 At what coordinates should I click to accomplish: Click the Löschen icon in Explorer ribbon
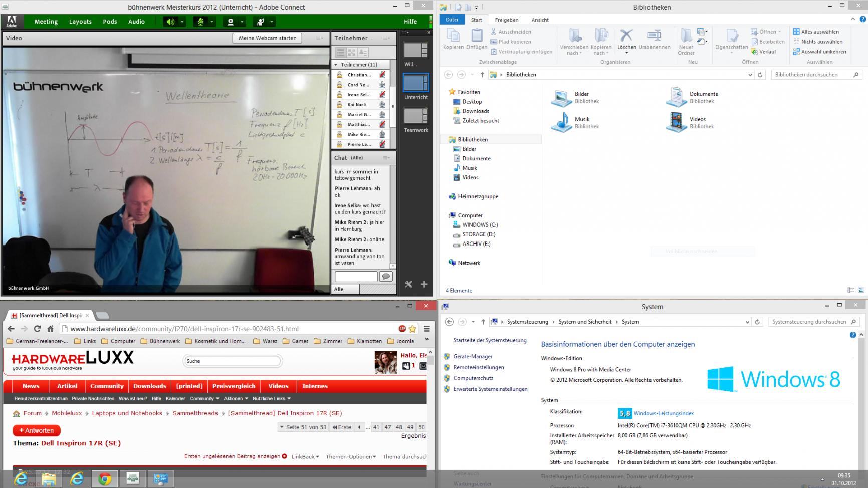626,35
